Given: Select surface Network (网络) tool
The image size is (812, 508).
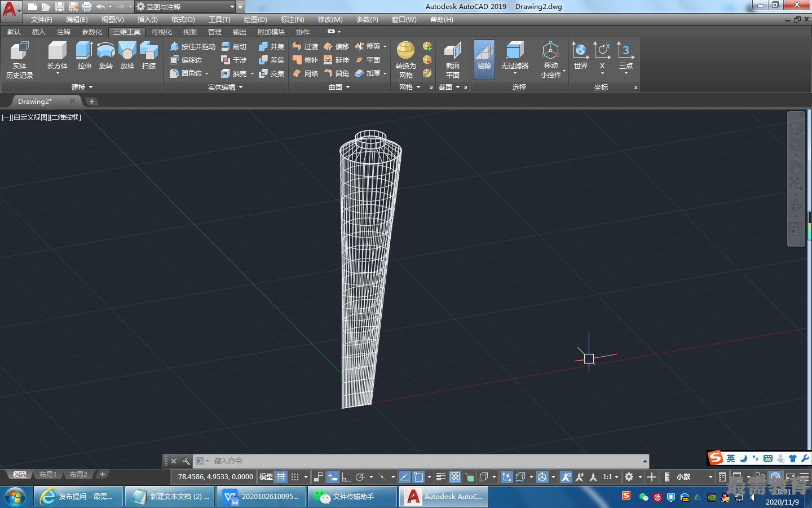Looking at the screenshot, I should (305, 73).
